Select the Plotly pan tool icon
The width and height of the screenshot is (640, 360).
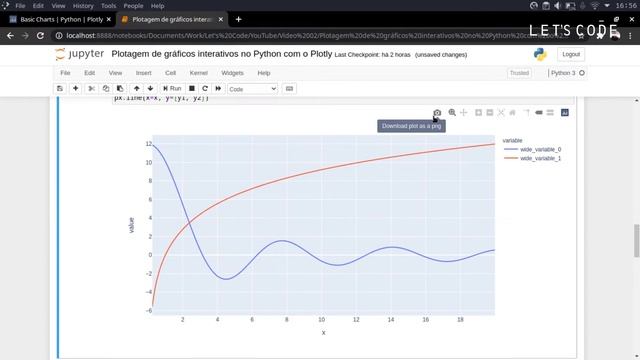tap(464, 113)
